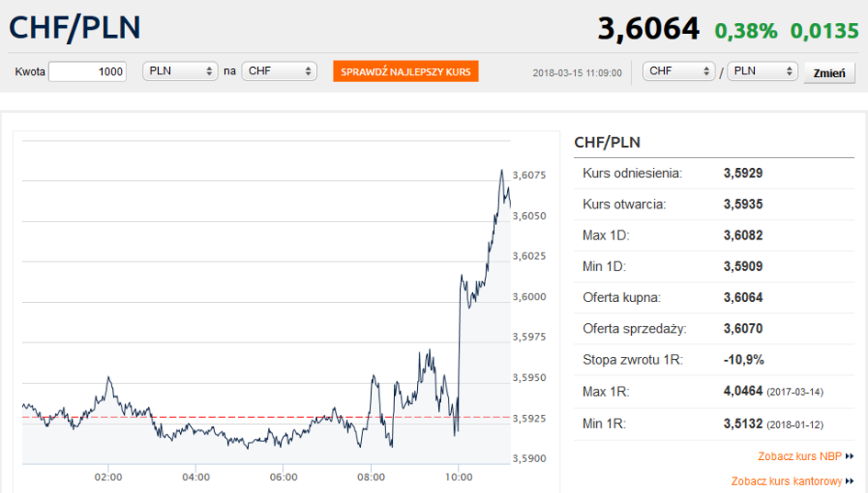Click the current rate 3,6064 in header
868x493 pixels.
[648, 28]
